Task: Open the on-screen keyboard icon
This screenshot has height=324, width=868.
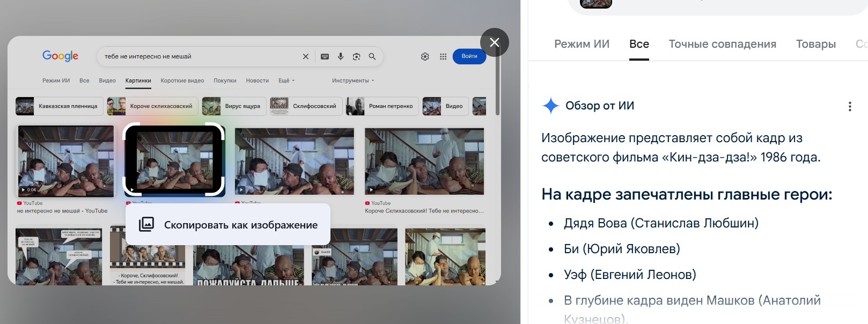Action: 325,56
